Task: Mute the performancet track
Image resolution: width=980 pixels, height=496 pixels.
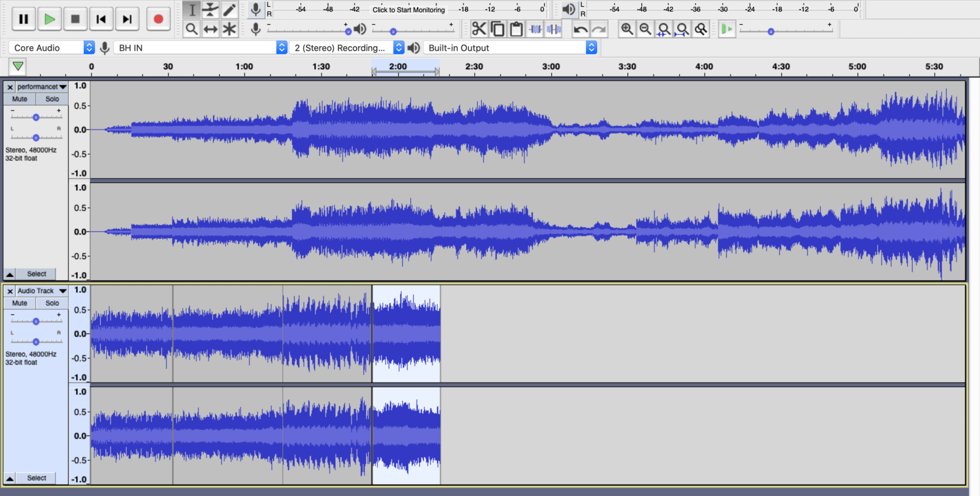Action: click(19, 98)
